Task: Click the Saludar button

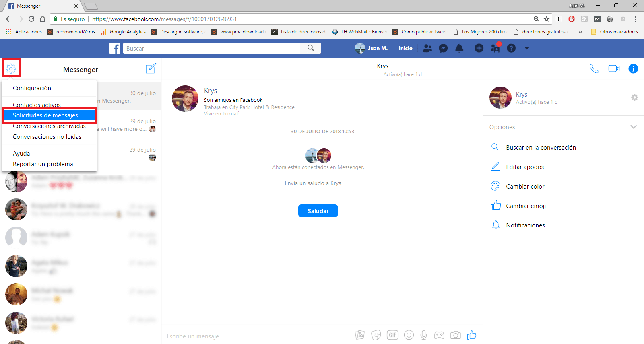Action: pos(318,211)
